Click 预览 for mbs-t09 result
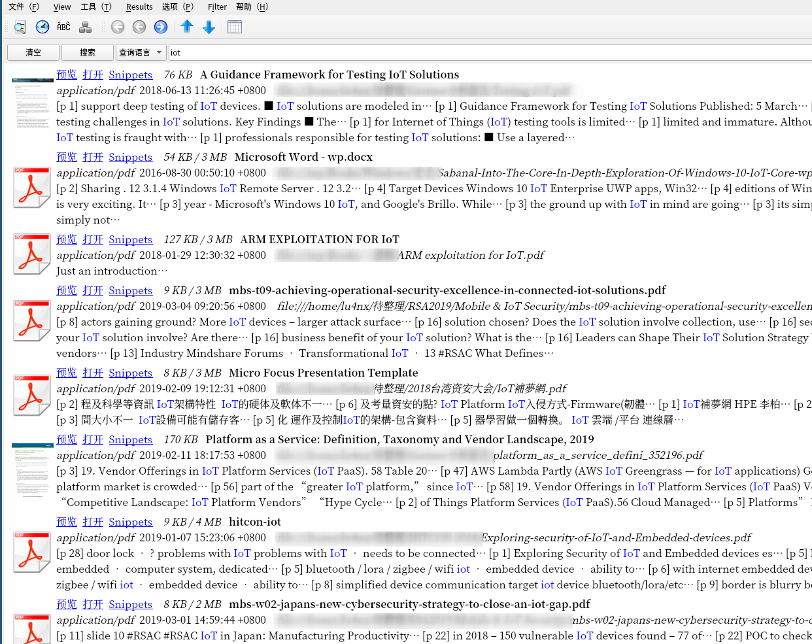The height and width of the screenshot is (644, 812). pos(67,290)
